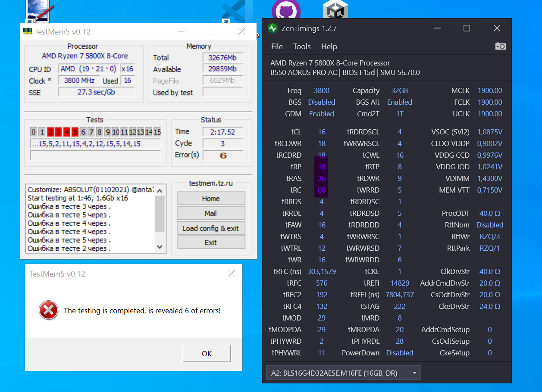Click the BGS Disabled value
The image size is (542, 392).
pyautogui.click(x=322, y=102)
